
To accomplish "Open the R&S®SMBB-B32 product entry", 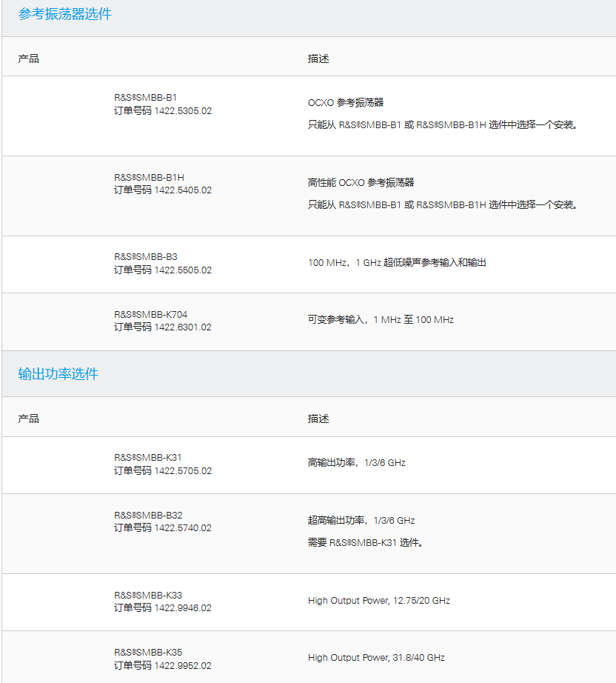I will tap(147, 515).
